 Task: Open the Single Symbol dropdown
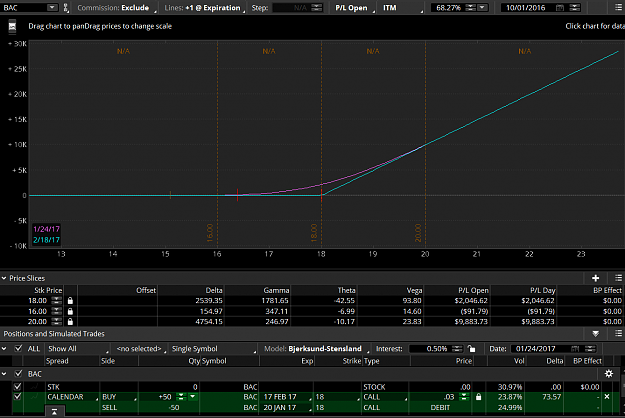(212, 349)
